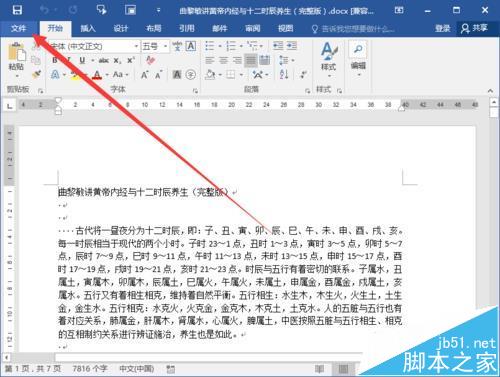The width and height of the screenshot is (500, 377).
Task: Expand the Font dialog launcher
Action: coord(195,90)
